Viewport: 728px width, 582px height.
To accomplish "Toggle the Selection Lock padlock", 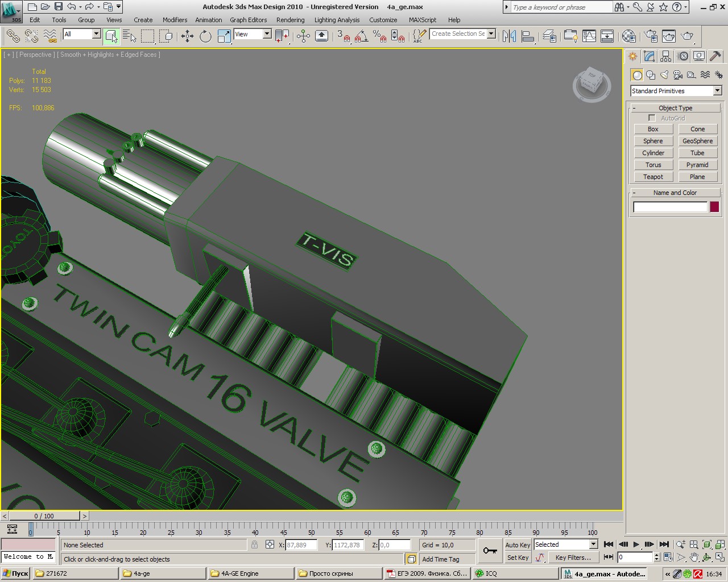I will point(254,544).
